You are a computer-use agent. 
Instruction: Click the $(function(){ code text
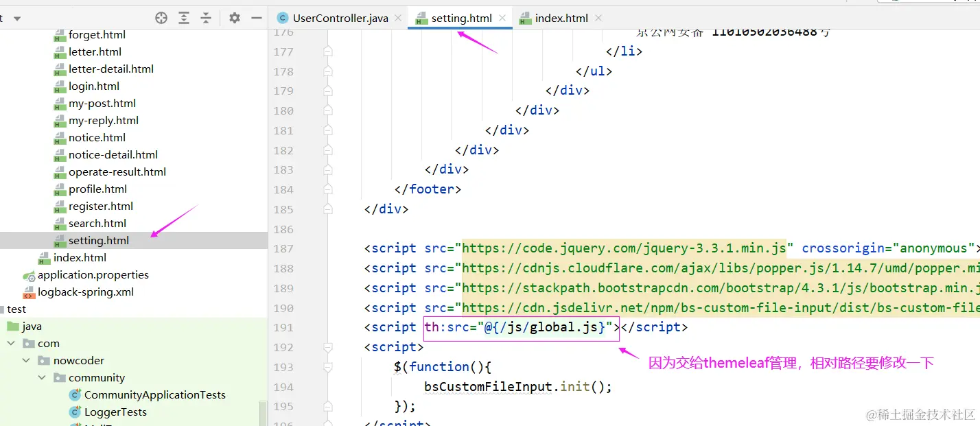pyautogui.click(x=443, y=367)
